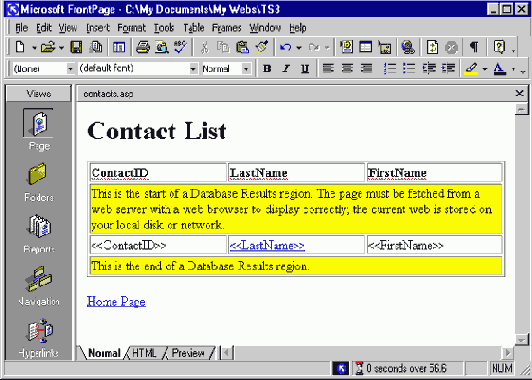Open the font color dropdown arrow

pyautogui.click(x=513, y=69)
